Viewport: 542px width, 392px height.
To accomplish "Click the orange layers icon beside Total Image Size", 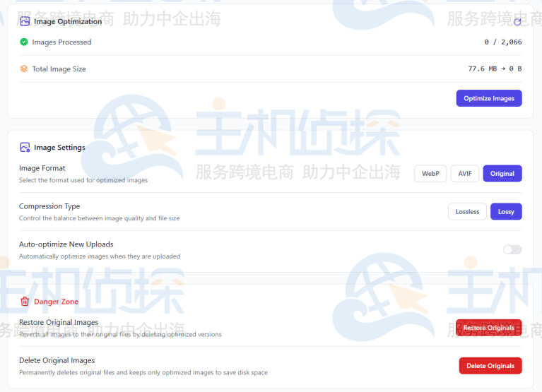I will coord(24,69).
